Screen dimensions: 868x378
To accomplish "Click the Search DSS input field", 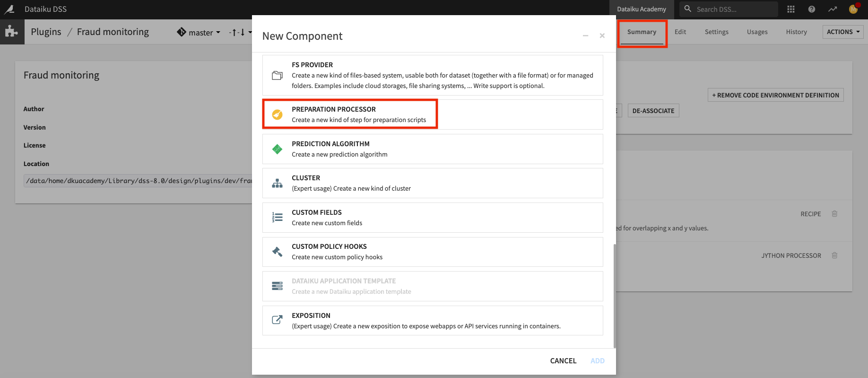I will (729, 9).
